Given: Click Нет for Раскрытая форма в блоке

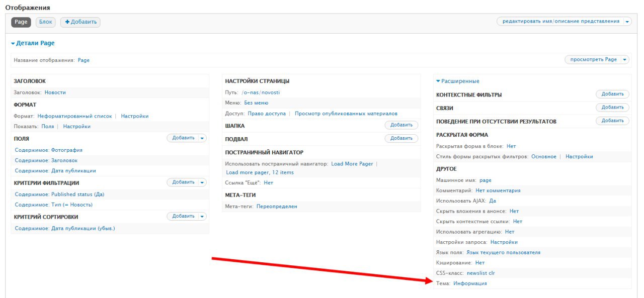Looking at the screenshot, I should coord(511,146).
